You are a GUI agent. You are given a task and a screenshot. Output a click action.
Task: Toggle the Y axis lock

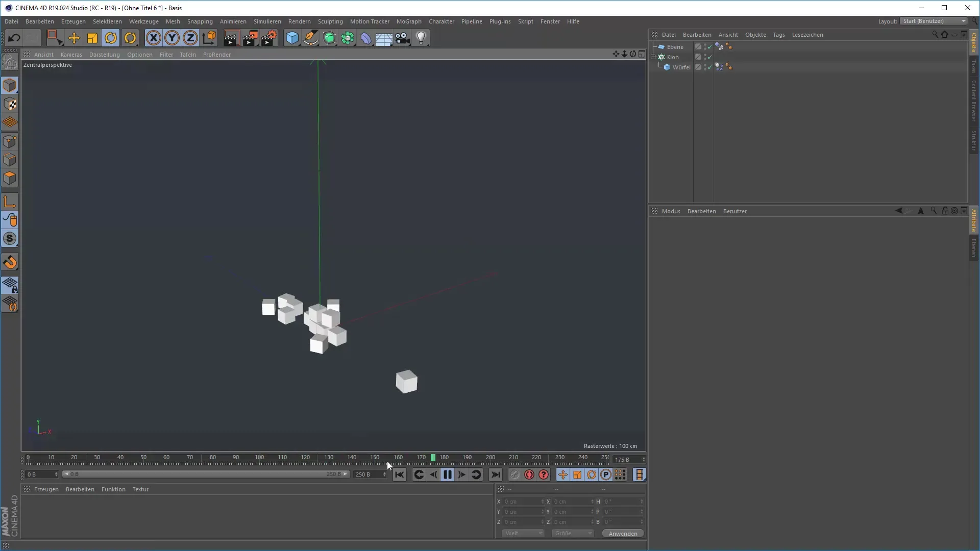[x=172, y=38]
